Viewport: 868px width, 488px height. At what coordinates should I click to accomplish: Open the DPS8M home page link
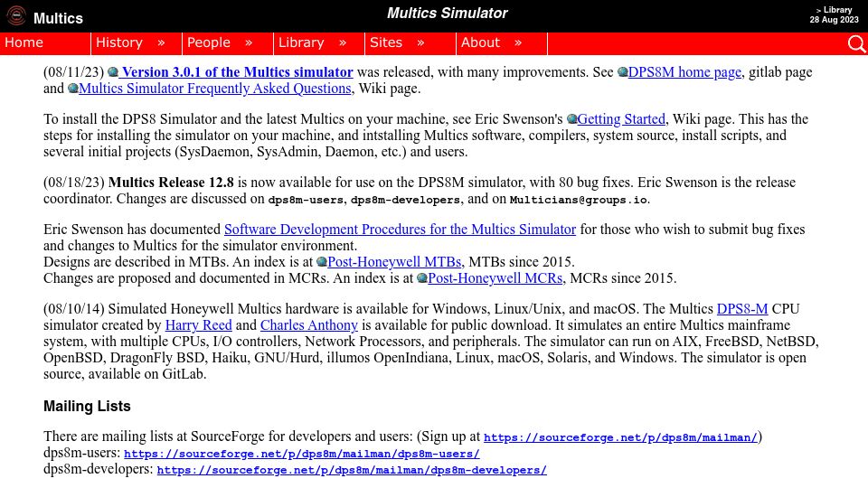(684, 72)
